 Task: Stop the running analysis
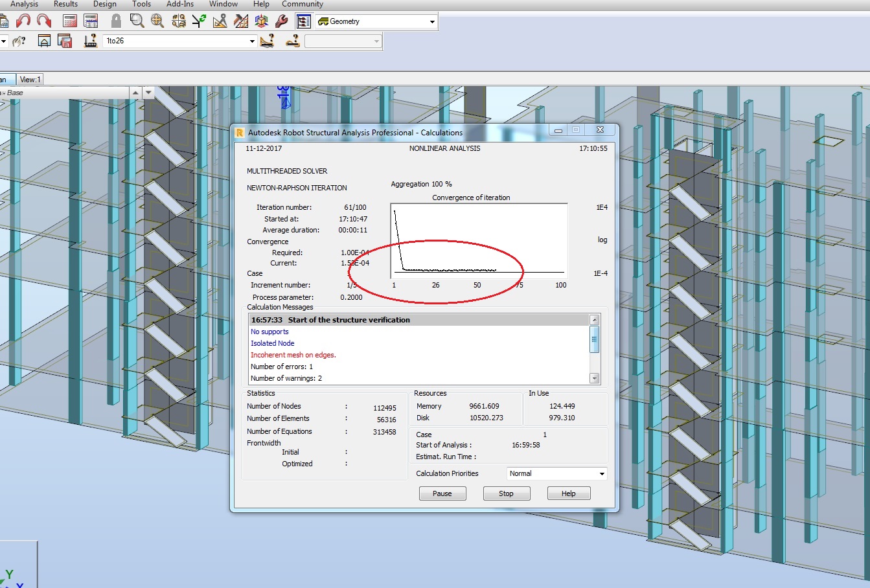tap(506, 493)
